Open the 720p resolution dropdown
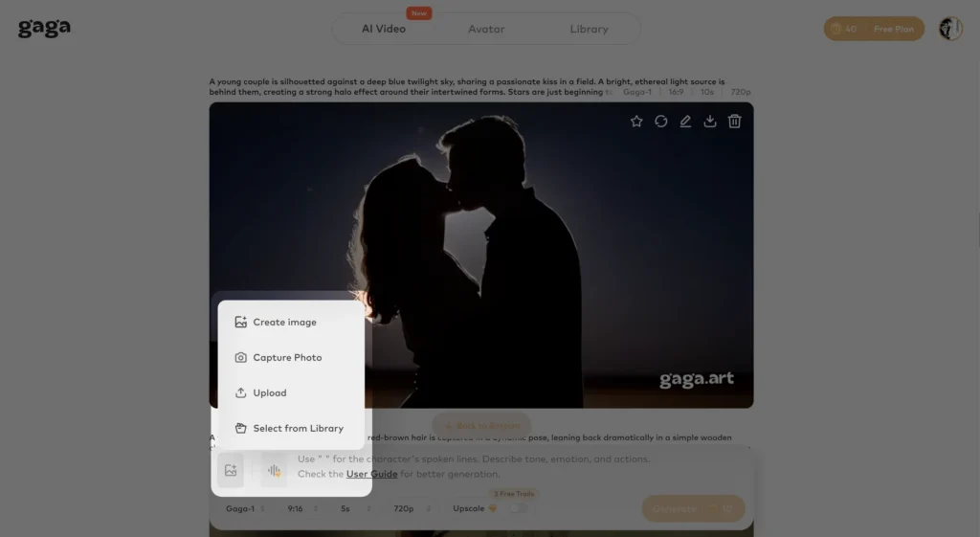 [x=412, y=509]
